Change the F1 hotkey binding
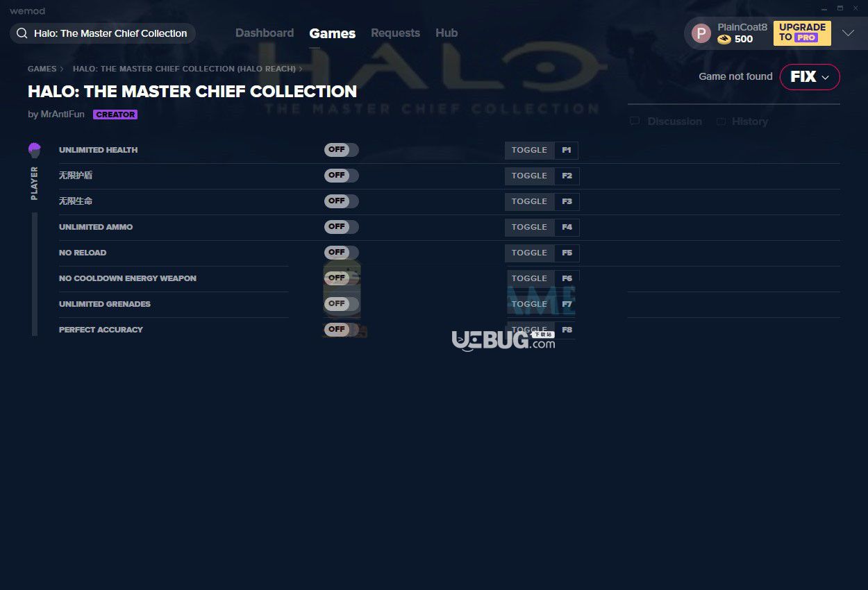Screen dimensions: 868x590 (x=567, y=150)
